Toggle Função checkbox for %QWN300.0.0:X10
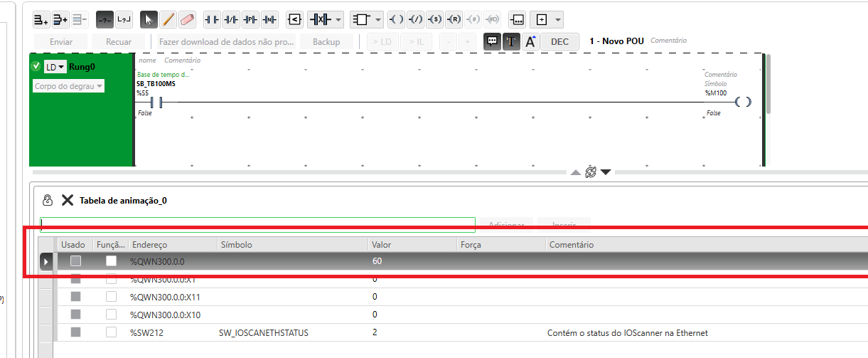 [x=111, y=315]
